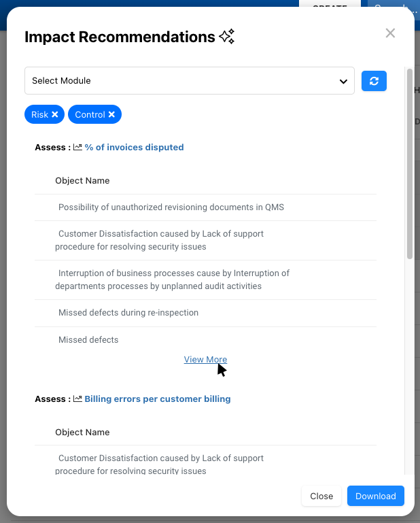Screen dimensions: 420x523
Task: Open Billing errors per customer billing link
Action: pos(157,399)
